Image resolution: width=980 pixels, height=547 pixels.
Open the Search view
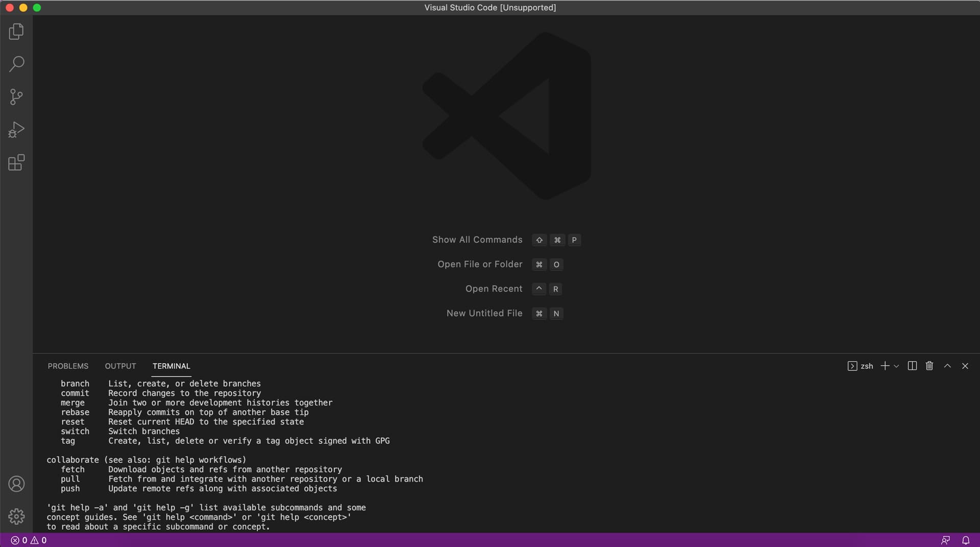click(16, 64)
